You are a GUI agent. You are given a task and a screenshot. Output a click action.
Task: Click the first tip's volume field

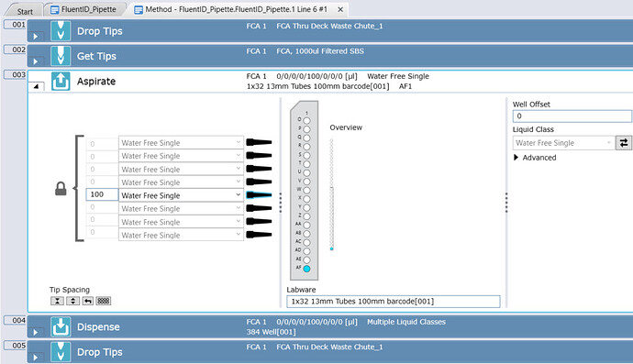(102, 144)
